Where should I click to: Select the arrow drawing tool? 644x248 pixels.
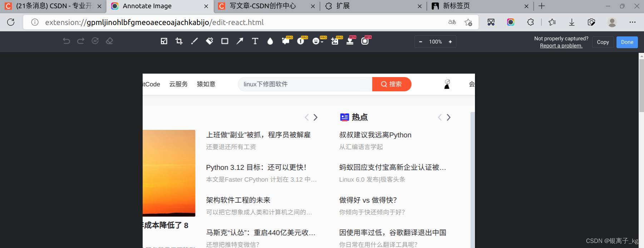click(240, 41)
